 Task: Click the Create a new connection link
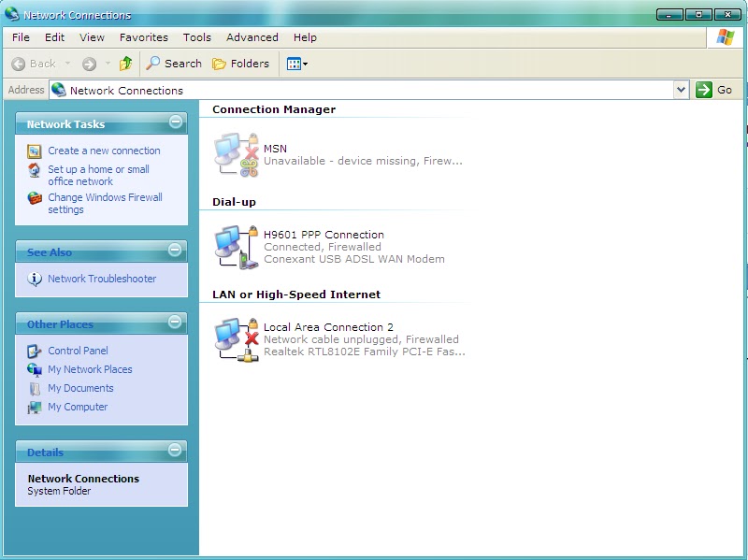click(104, 151)
